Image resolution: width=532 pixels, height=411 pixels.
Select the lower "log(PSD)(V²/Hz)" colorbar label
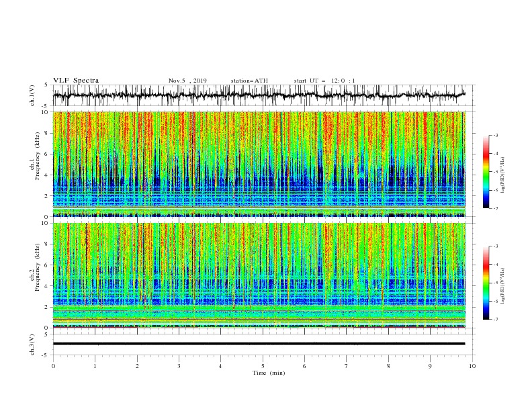[503, 285]
